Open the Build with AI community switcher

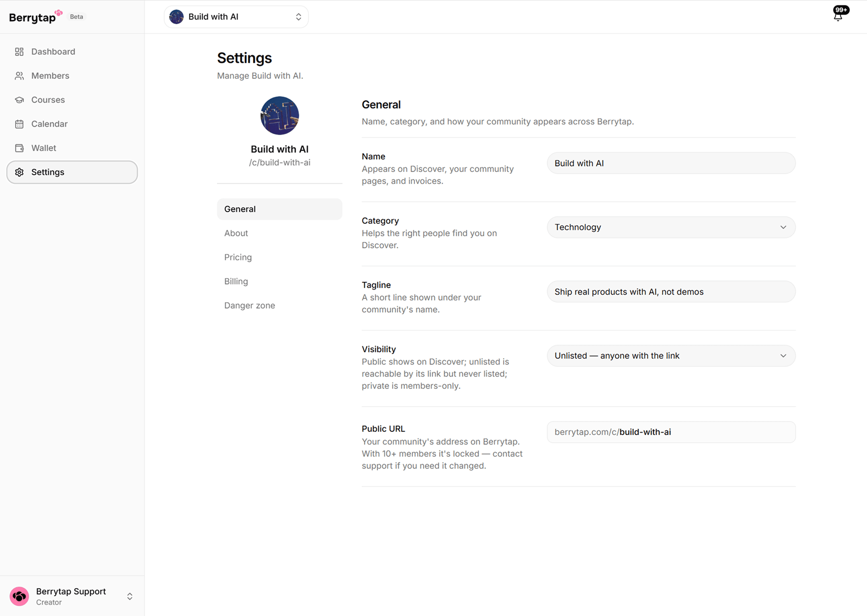(236, 17)
